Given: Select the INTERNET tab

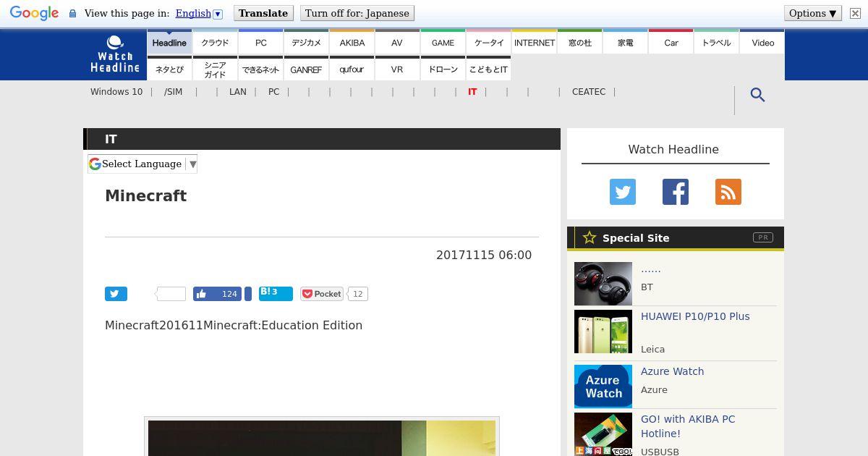Looking at the screenshot, I should point(535,43).
